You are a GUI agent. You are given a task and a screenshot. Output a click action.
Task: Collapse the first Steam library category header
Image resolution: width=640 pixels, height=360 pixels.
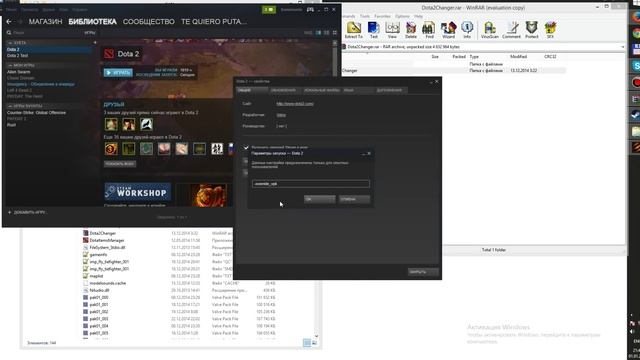pos(10,43)
